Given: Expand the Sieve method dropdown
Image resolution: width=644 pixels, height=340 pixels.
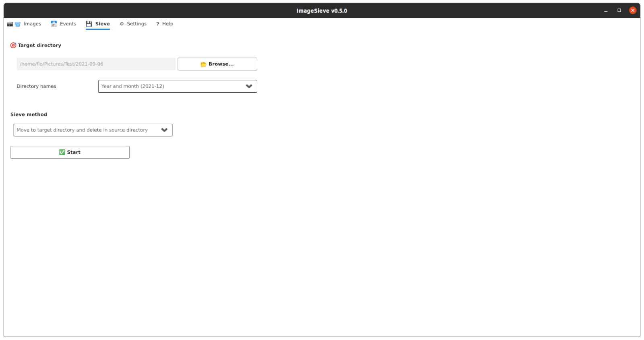Looking at the screenshot, I should pos(93,130).
